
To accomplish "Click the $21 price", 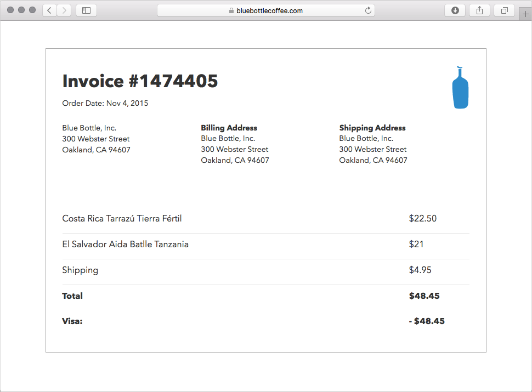I will 416,244.
